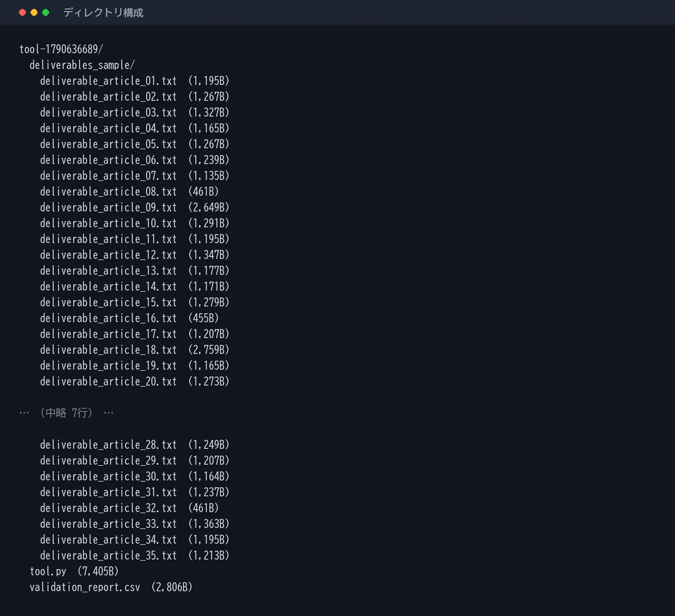This screenshot has width=675, height=616.
Task: Click the (1,363B) size of article_33
Action: (x=209, y=523)
